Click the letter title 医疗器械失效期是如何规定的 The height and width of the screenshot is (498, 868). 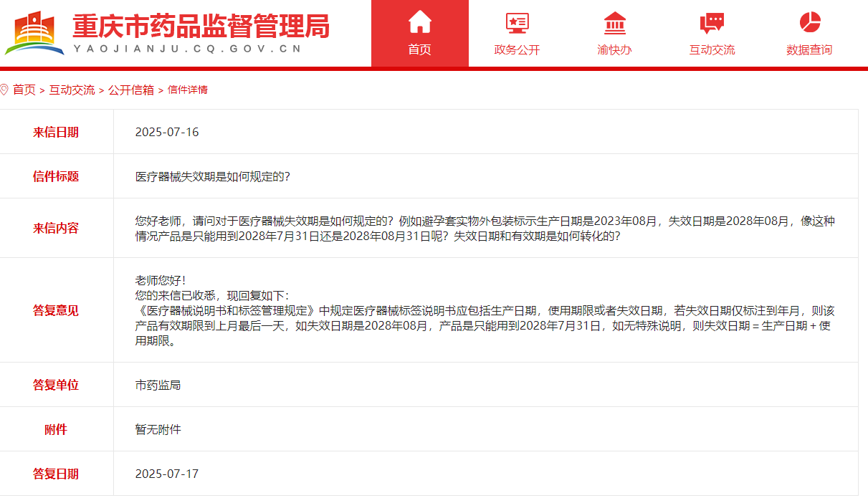(213, 176)
